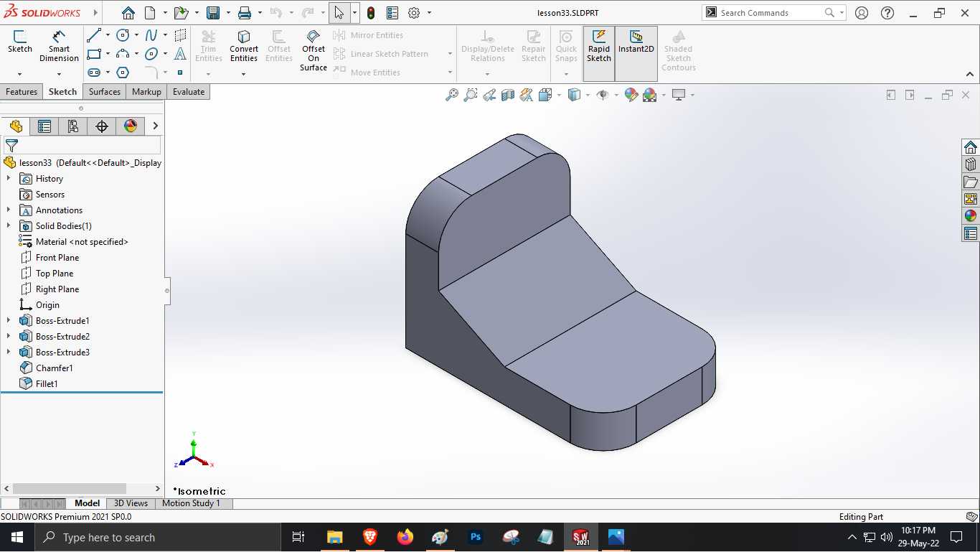This screenshot has height=560, width=980.
Task: Open the PropertyManager tab icon
Action: click(44, 126)
